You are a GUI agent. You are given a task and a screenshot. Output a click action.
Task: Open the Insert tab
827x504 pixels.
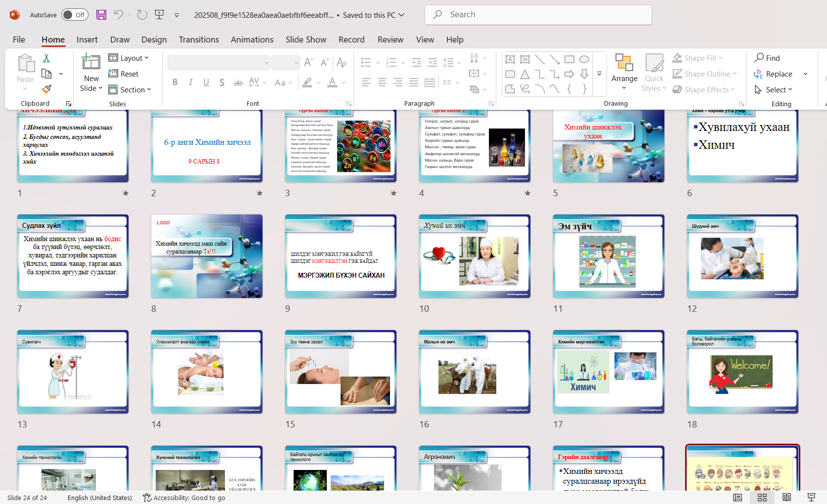click(87, 40)
